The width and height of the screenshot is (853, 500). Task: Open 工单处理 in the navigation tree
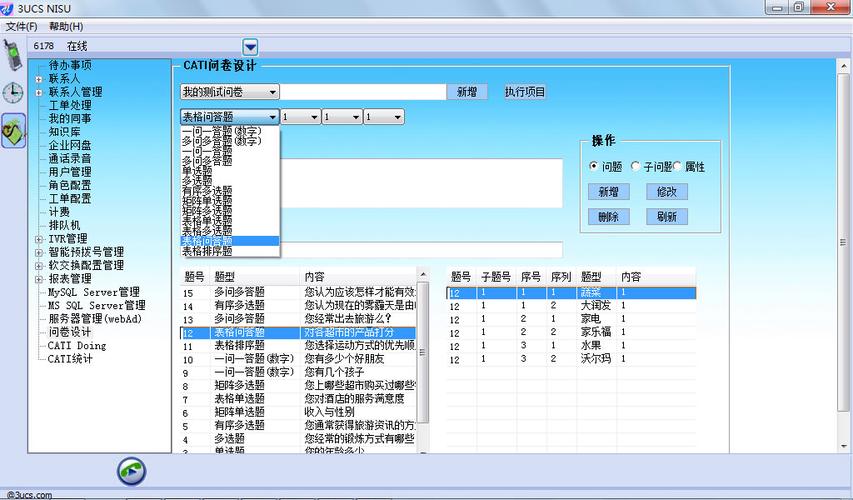[x=70, y=105]
